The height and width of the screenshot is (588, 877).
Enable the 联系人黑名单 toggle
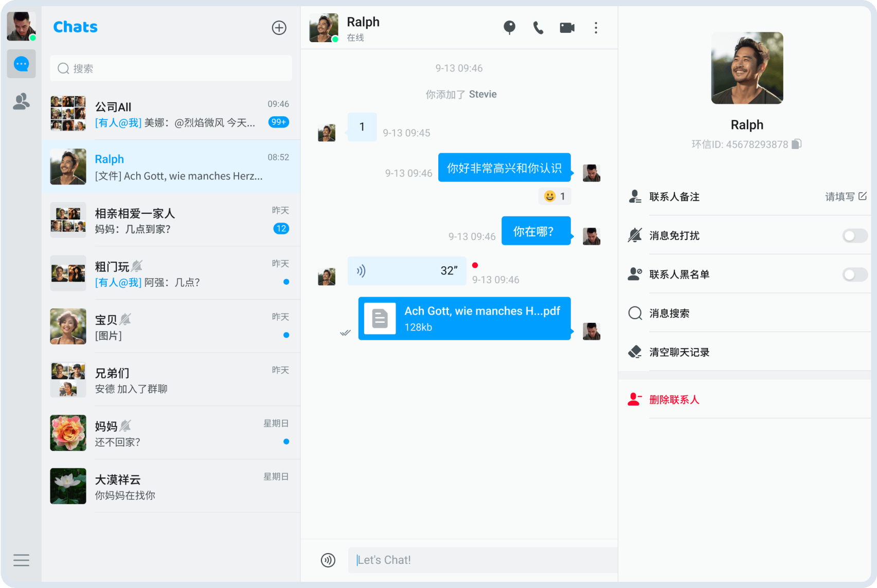click(x=854, y=274)
